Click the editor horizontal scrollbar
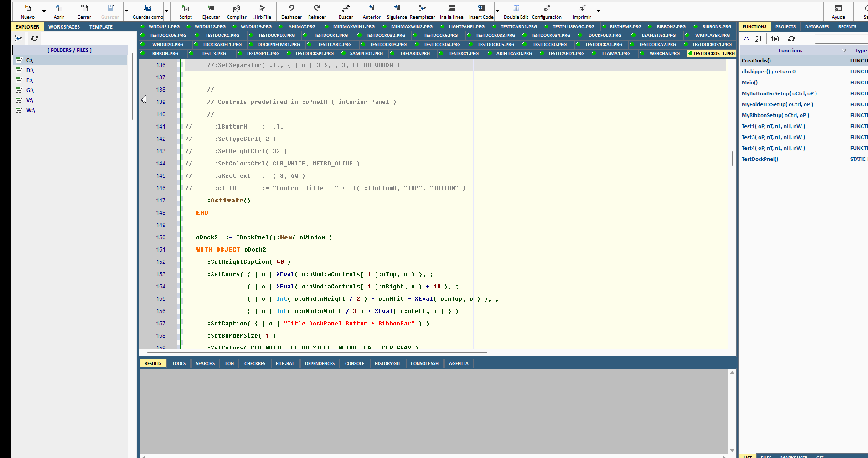This screenshot has height=458, width=868. (317, 353)
